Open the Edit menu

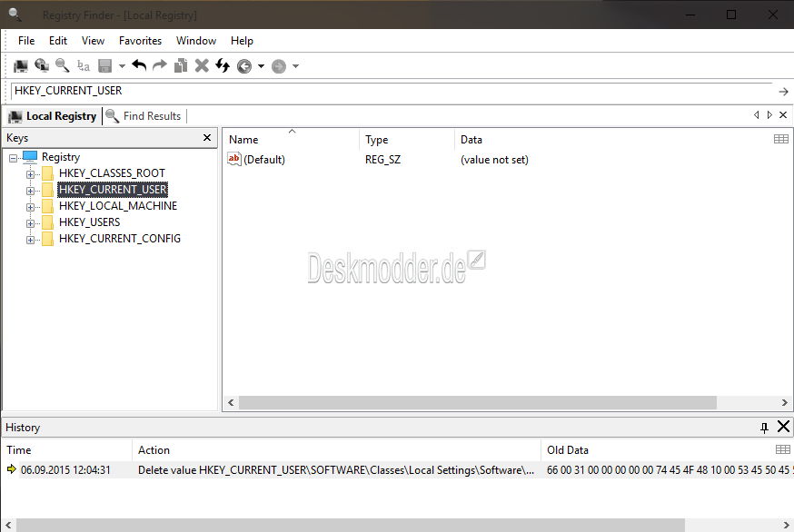pyautogui.click(x=58, y=41)
